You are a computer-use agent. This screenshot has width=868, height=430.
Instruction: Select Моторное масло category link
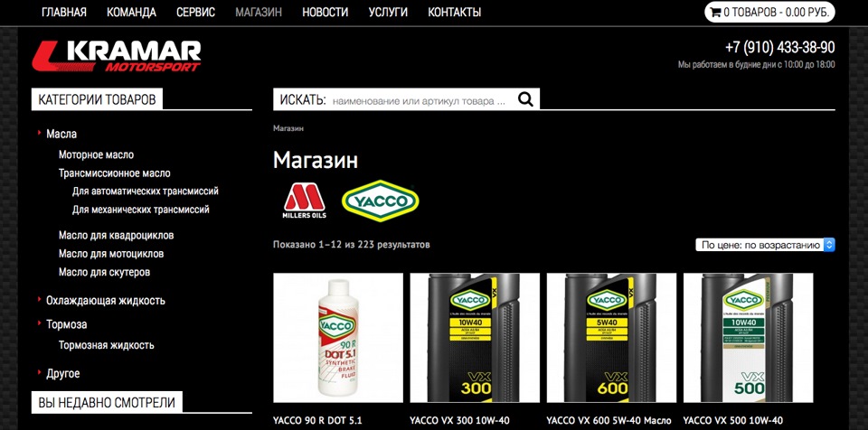click(97, 155)
